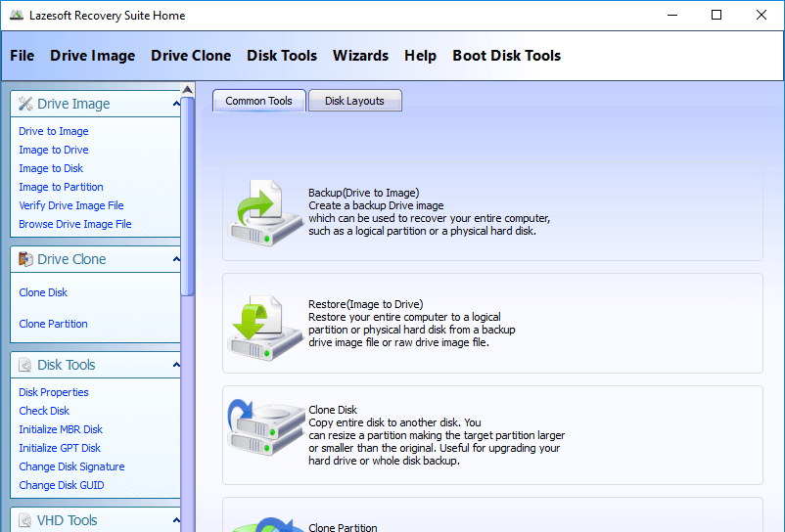Click the Restore Image to Drive icon
The width and height of the screenshot is (785, 532).
[x=261, y=327]
